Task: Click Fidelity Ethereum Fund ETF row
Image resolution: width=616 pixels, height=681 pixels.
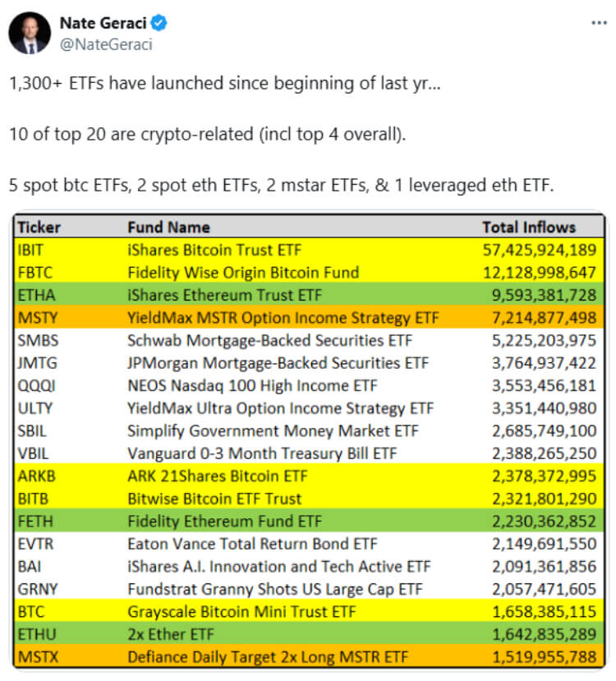Action: tap(309, 521)
